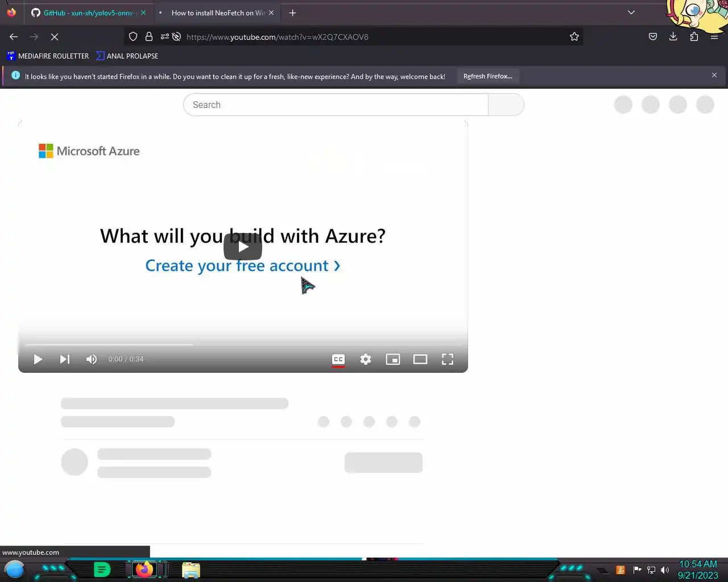Image resolution: width=728 pixels, height=582 pixels.
Task: Open the system volume tray icon
Action: 665,569
